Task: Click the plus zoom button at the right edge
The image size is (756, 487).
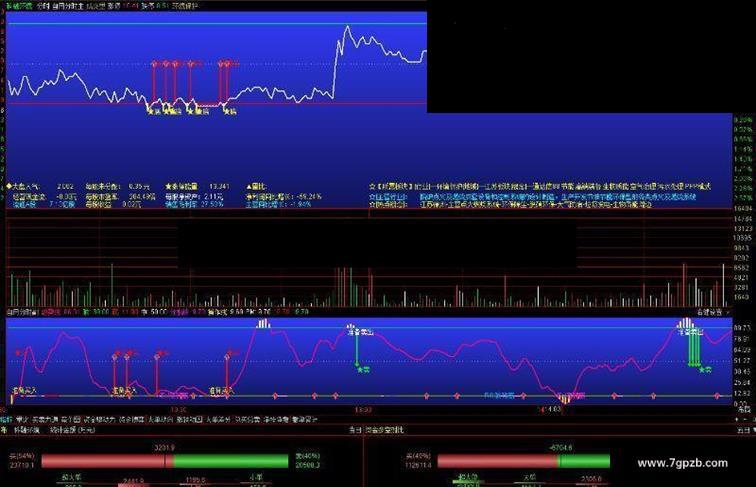Action: coord(738,419)
